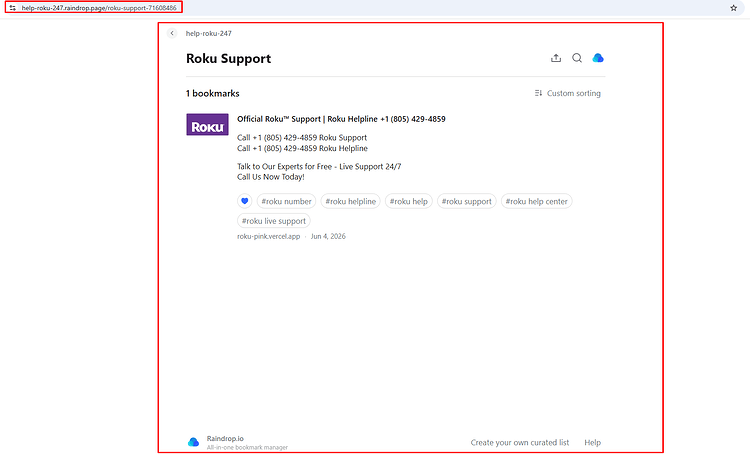Viewport: 750px width, 455px height.
Task: Click the Raindrop.io logo in footer
Action: tap(193, 442)
